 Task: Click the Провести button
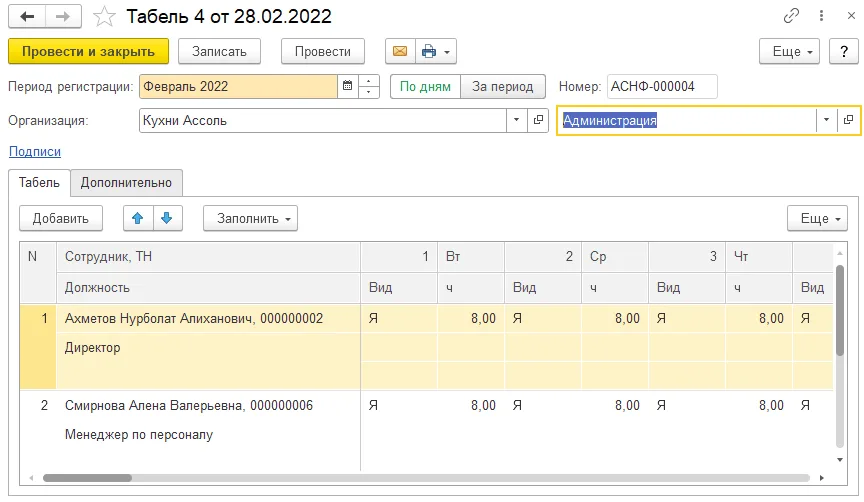[323, 51]
